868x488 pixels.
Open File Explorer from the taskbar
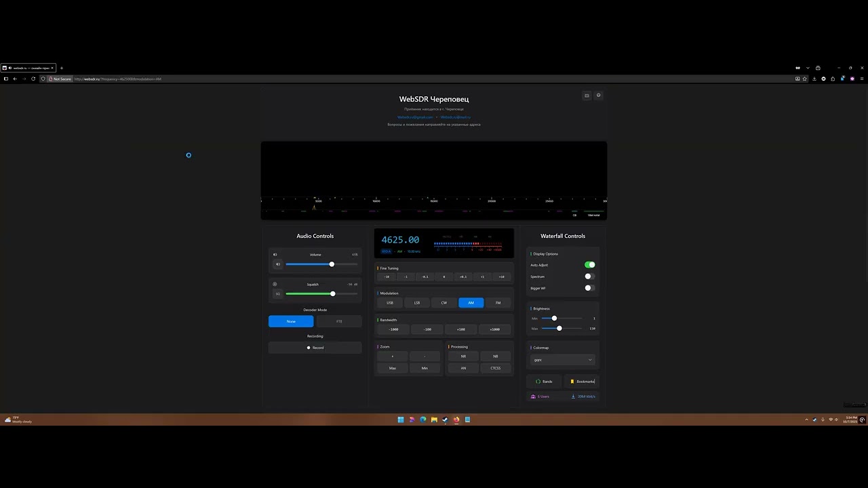click(434, 420)
